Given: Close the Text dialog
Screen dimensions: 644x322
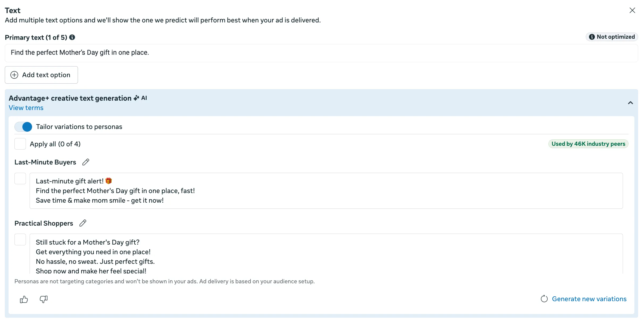Looking at the screenshot, I should click(x=632, y=10).
